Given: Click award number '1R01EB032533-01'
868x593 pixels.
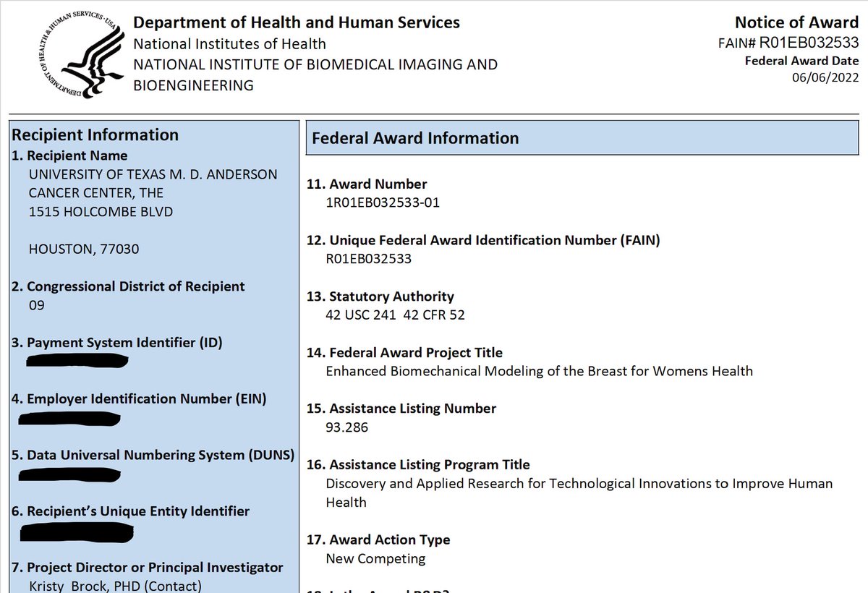Looking at the screenshot, I should pyautogui.click(x=383, y=202).
